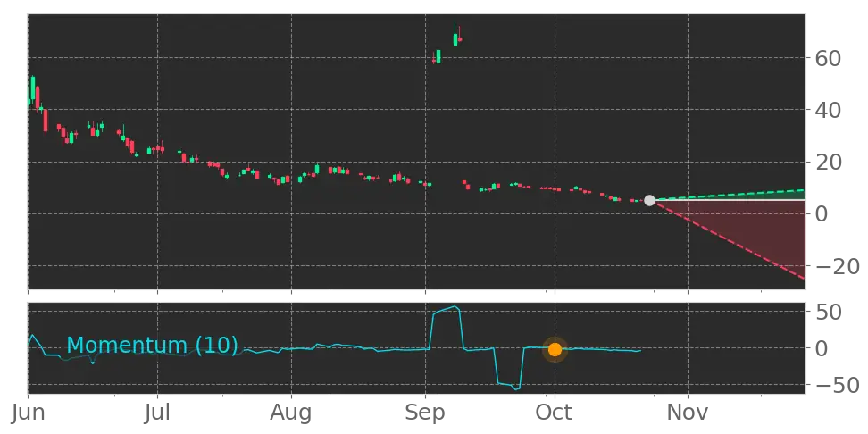Click the momentum peak plateau in September
The width and height of the screenshot is (868, 434).
447,310
